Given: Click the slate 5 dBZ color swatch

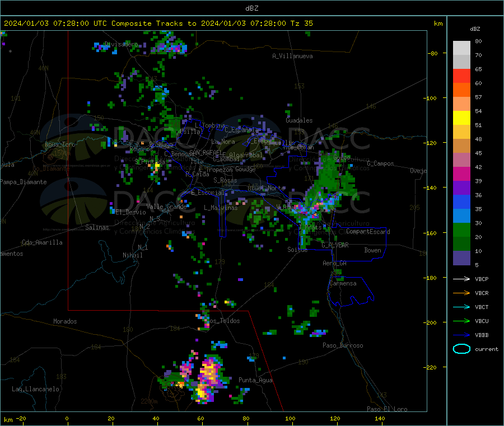Looking at the screenshot, I should (461, 258).
